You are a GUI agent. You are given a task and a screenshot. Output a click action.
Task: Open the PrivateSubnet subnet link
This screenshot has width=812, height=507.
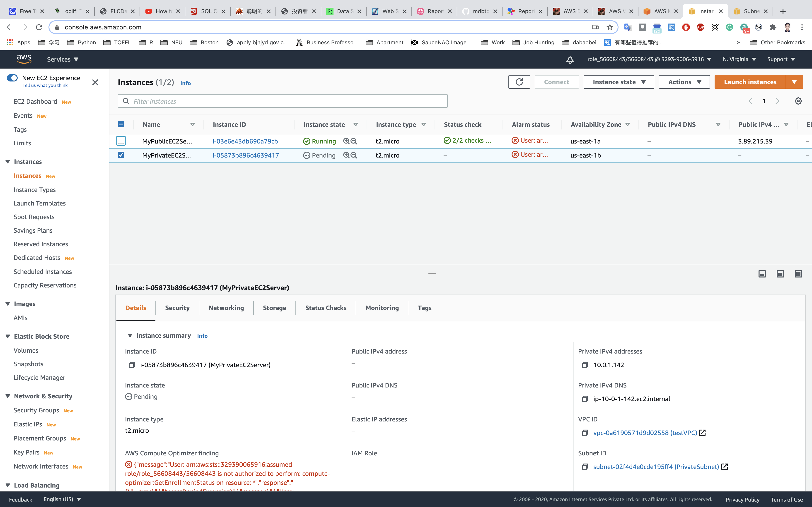pos(656,466)
